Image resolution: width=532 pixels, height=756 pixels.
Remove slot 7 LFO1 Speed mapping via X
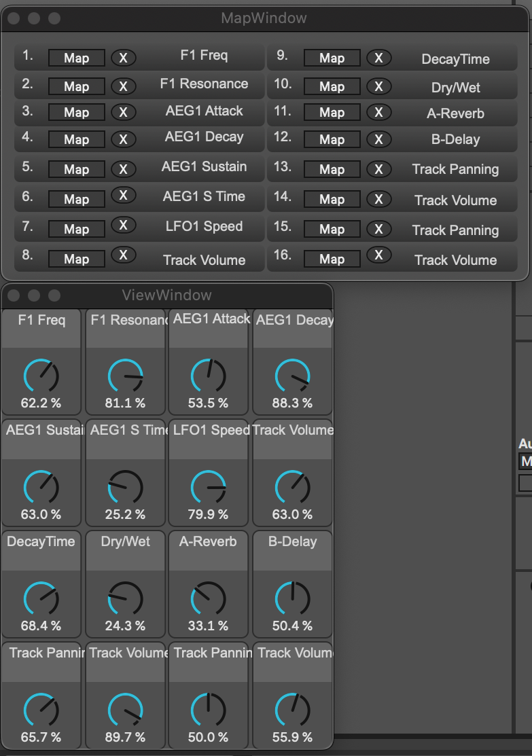(x=123, y=226)
